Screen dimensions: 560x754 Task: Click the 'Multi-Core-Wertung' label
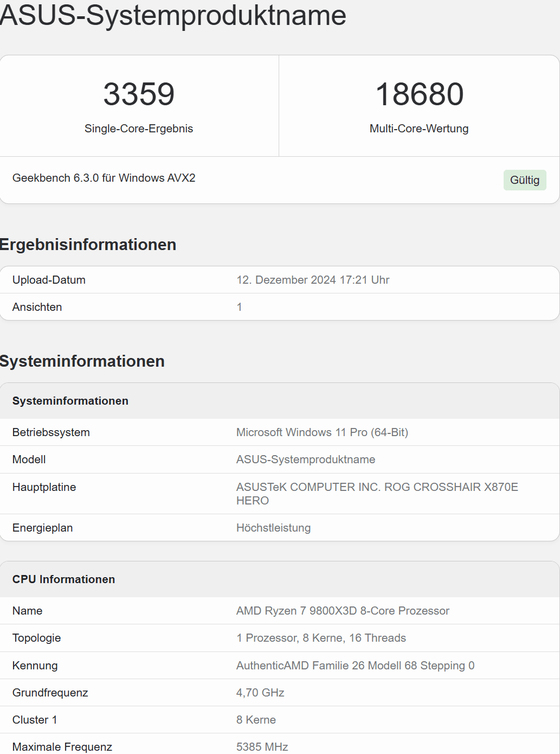tap(419, 129)
